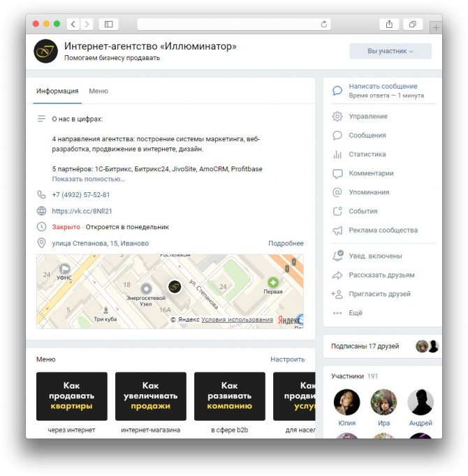Click the agency marker on the map

(175, 287)
